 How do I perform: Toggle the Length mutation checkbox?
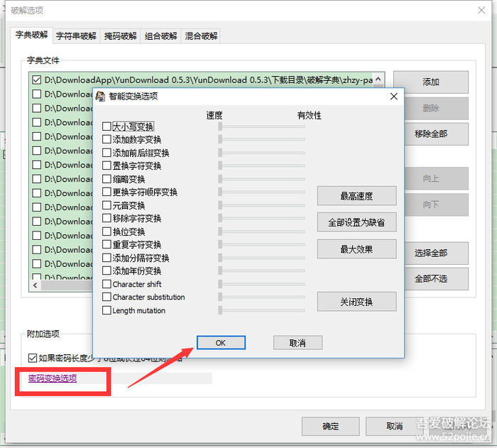[x=106, y=310]
